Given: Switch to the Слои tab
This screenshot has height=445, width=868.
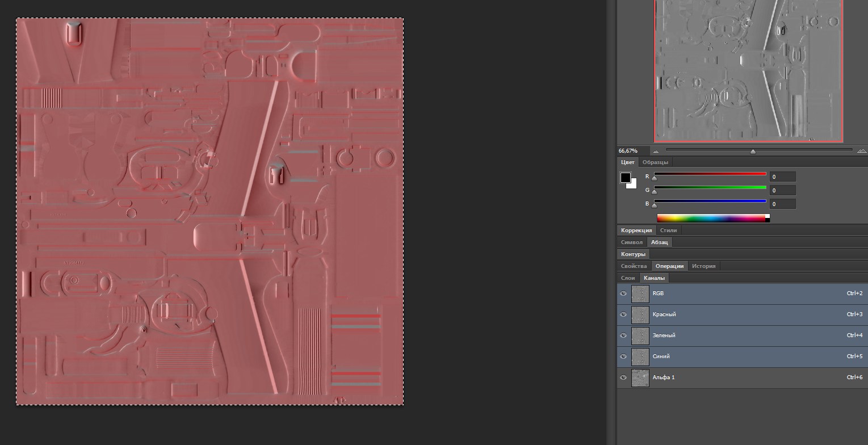Looking at the screenshot, I should pyautogui.click(x=628, y=278).
